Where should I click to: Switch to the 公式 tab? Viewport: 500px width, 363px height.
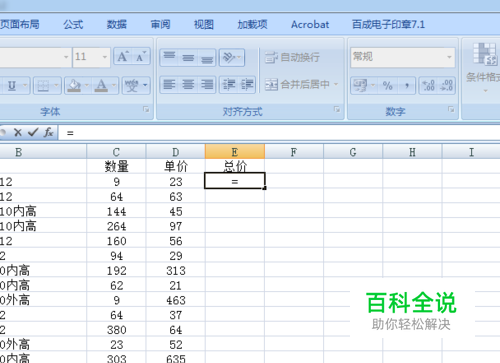coord(73,24)
